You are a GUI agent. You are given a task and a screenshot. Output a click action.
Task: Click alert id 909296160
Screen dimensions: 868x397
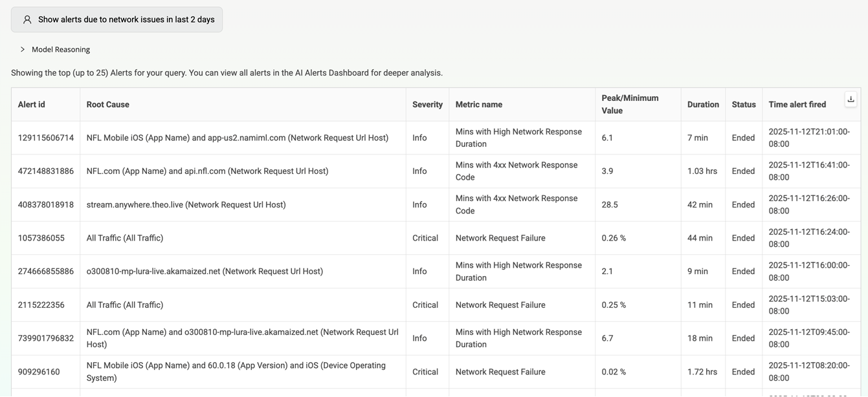[x=39, y=372]
